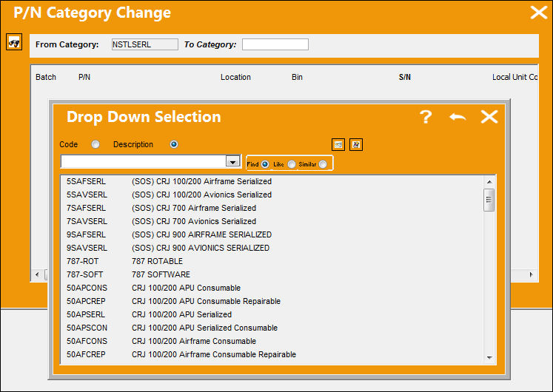Image resolution: width=553 pixels, height=392 pixels.
Task: Close the Drop Down Selection dialog
Action: point(489,117)
